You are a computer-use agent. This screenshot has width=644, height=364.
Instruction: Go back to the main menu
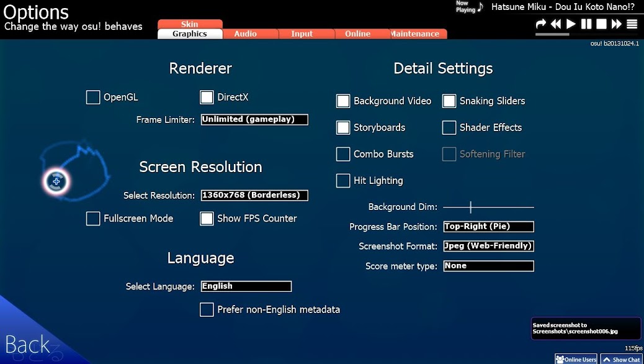pos(27,345)
